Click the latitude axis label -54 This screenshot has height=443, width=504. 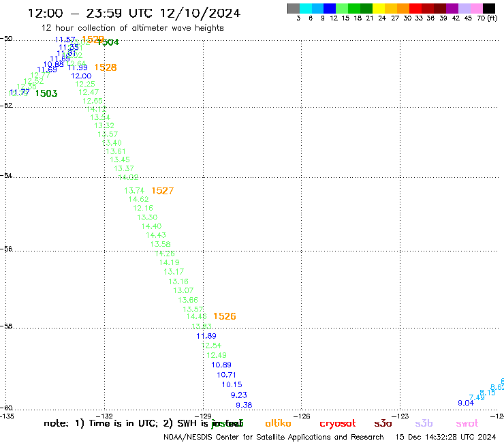tap(6, 175)
